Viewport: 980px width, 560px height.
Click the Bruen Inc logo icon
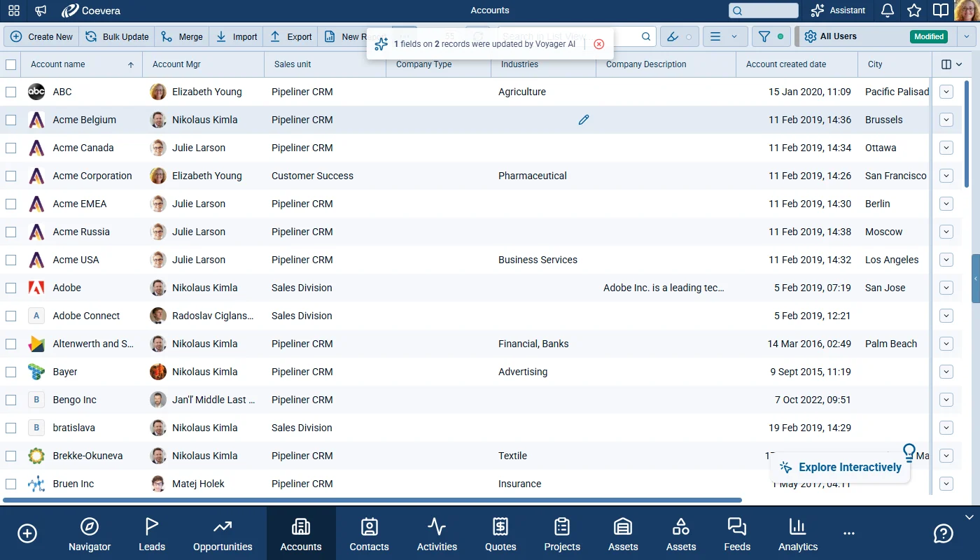click(36, 484)
